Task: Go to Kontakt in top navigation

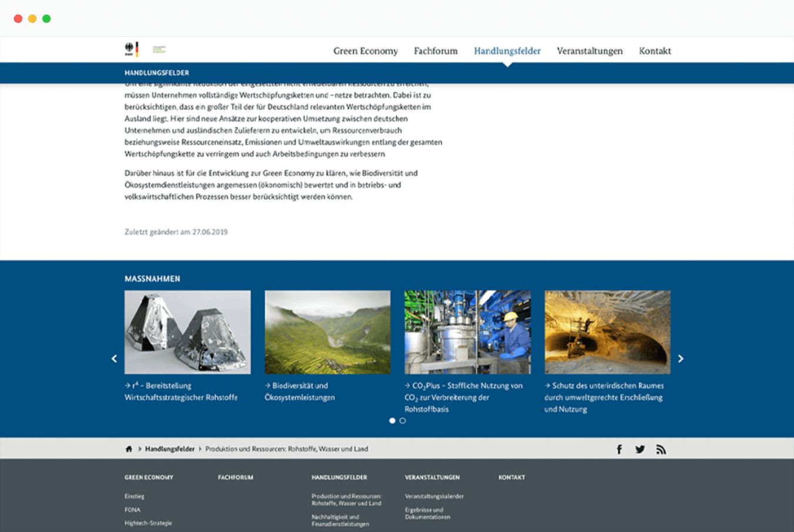Action: 655,51
